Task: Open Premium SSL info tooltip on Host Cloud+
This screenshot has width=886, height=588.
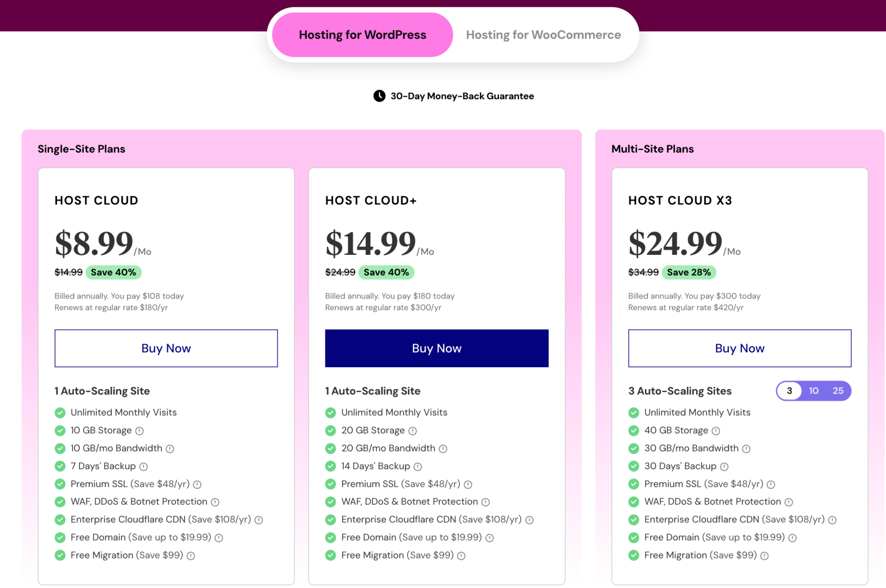Action: [468, 484]
